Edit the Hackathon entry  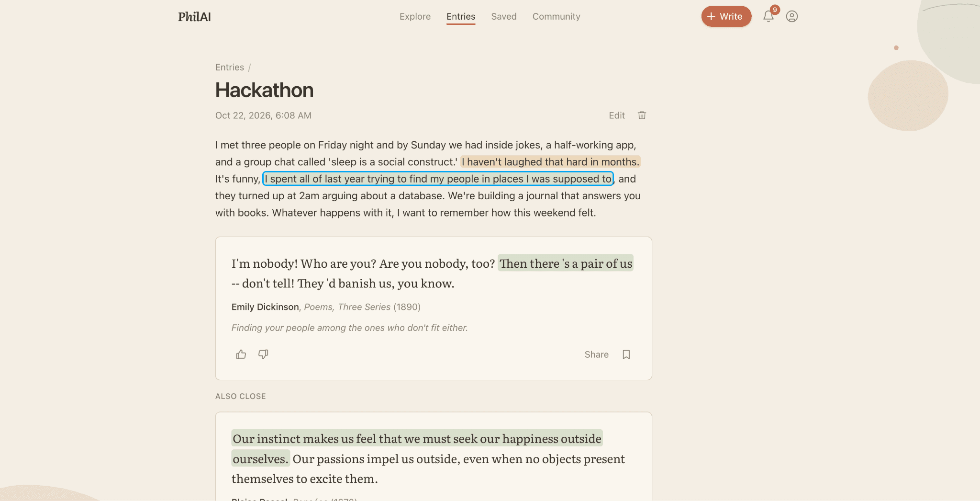click(x=617, y=115)
